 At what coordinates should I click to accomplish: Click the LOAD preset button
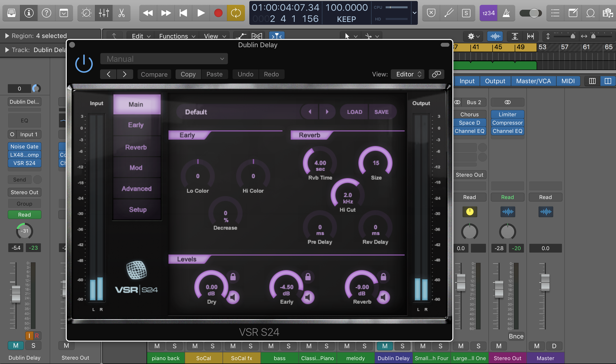click(355, 112)
